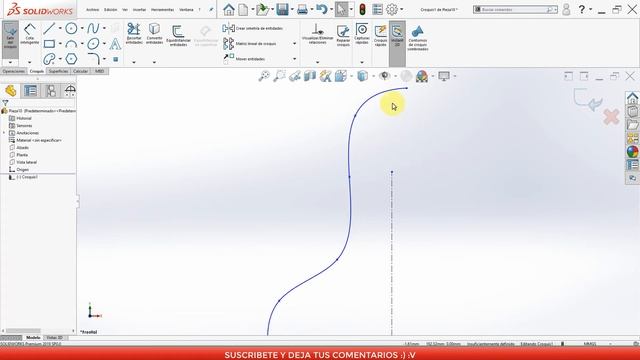Expand Mover entidades dropdown arrow
This screenshot has width=640, height=360.
(x=294, y=59)
